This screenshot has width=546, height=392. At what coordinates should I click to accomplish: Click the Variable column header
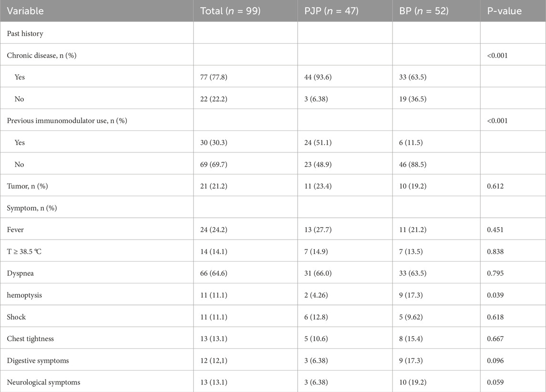[x=25, y=11]
